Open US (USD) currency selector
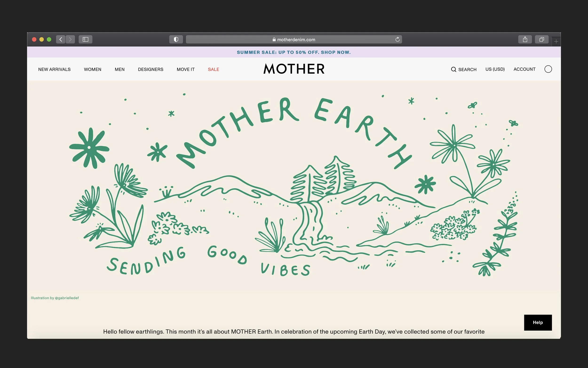The width and height of the screenshot is (588, 368). click(x=495, y=69)
